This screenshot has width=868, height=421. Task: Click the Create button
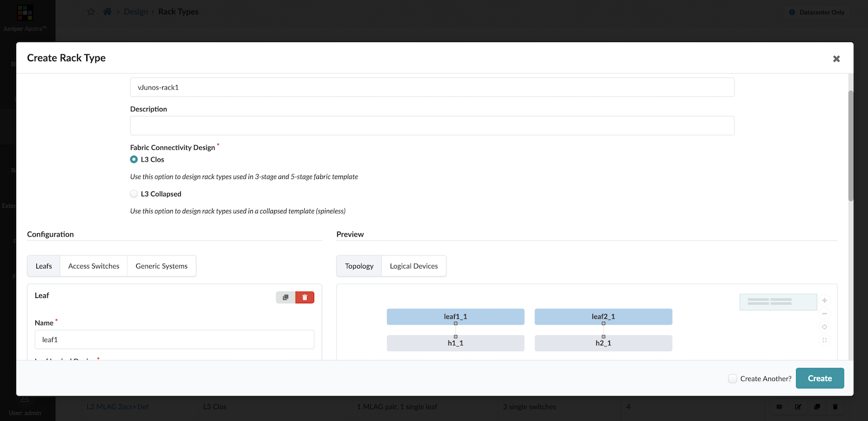(820, 378)
